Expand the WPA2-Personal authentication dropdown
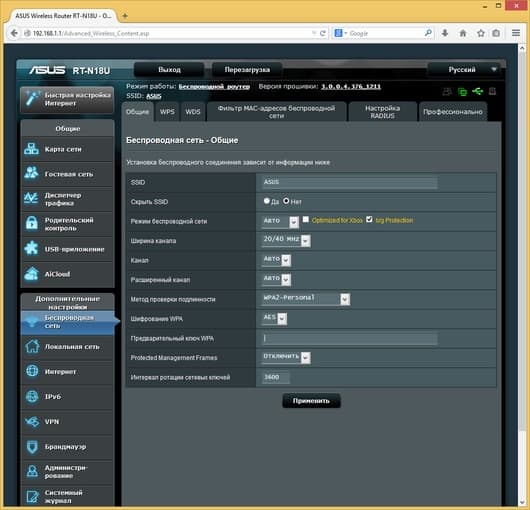 [306, 298]
